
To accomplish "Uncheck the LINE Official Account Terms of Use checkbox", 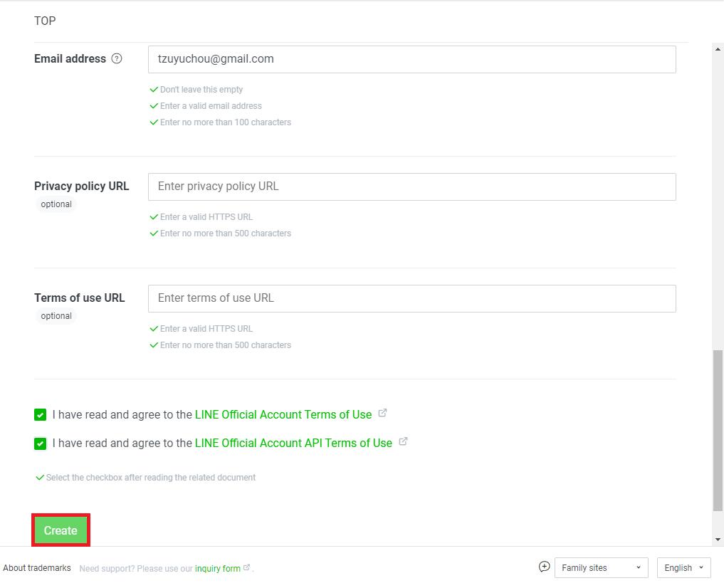I will point(40,415).
